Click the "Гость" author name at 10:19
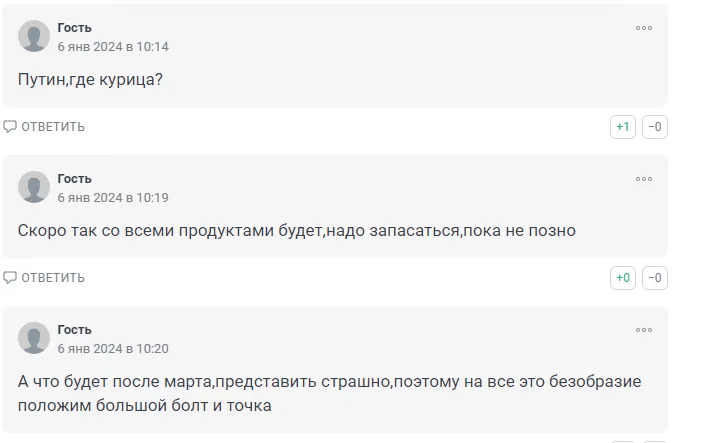The width and height of the screenshot is (710, 443). pos(74,179)
